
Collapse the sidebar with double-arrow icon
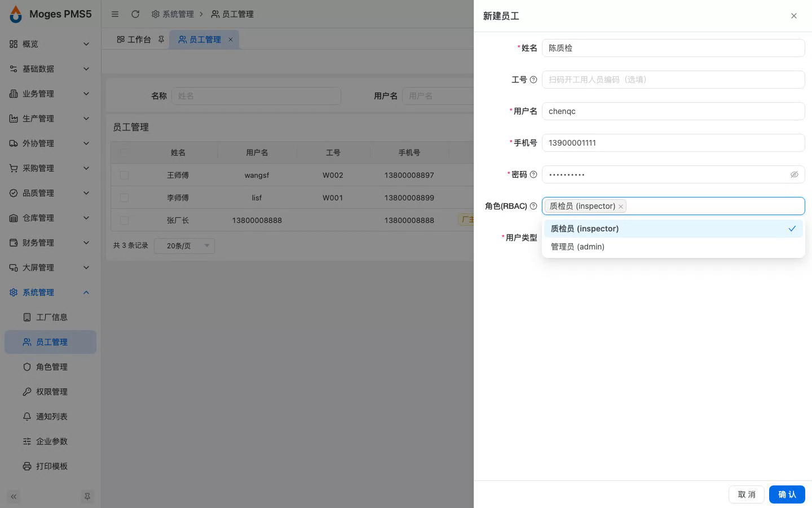[14, 497]
